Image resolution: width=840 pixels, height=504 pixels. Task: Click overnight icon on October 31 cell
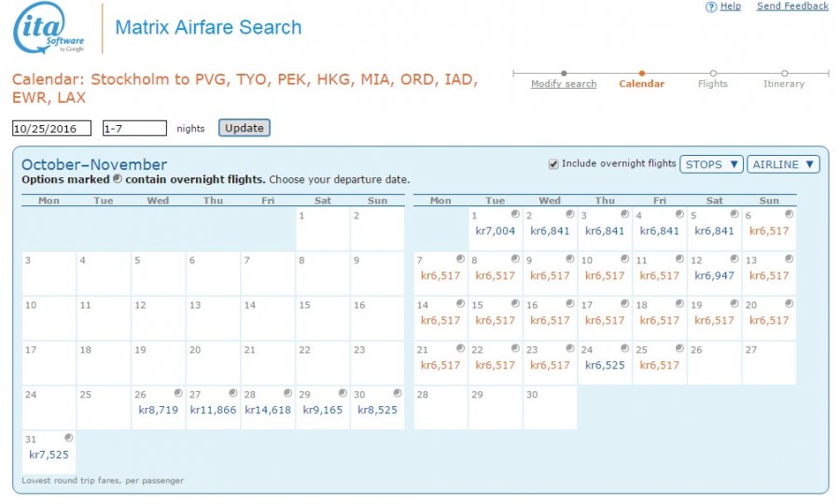pyautogui.click(x=68, y=438)
